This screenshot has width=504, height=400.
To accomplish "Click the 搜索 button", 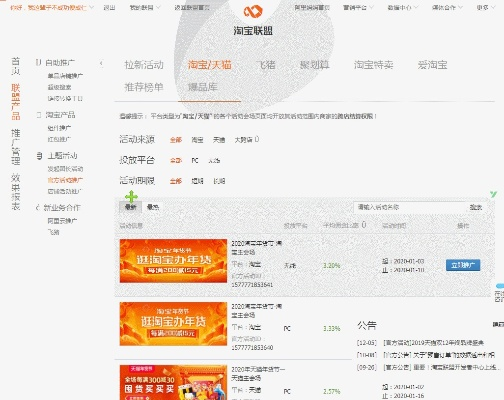I will 476,207.
